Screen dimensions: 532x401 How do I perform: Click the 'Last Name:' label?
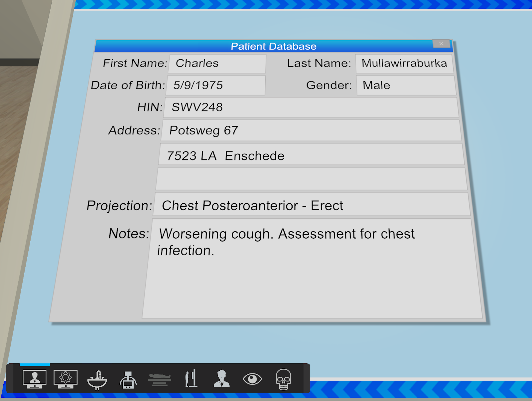319,63
